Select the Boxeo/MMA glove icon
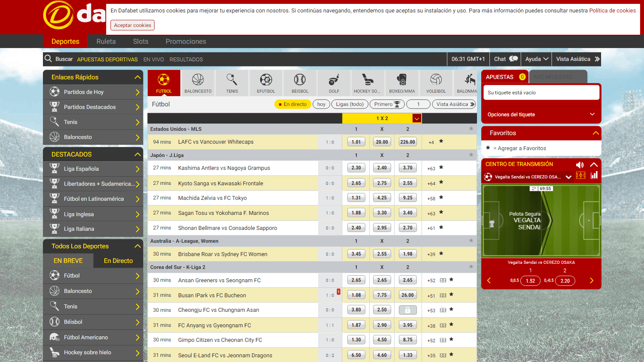 point(402,83)
